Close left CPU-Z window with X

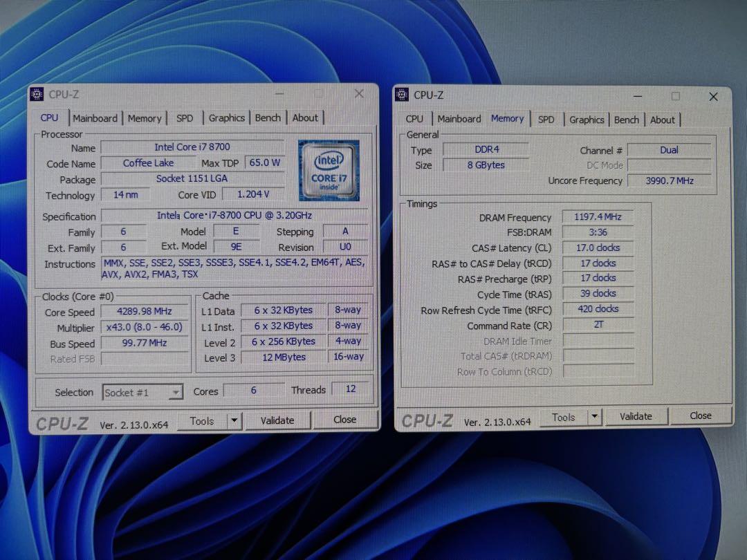click(x=359, y=94)
